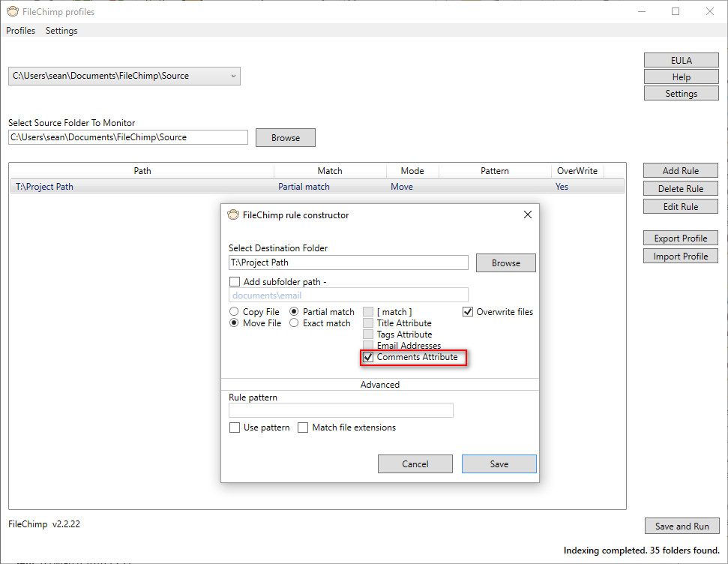Browse for destination folder in dialog
This screenshot has width=728, height=564.
[505, 263]
